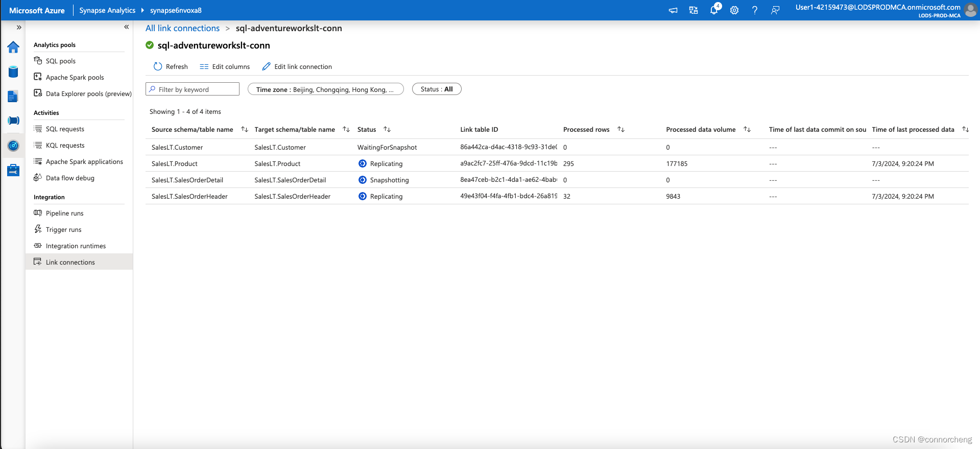This screenshot has width=980, height=449.
Task: Open the Time zone filter
Action: tap(326, 89)
